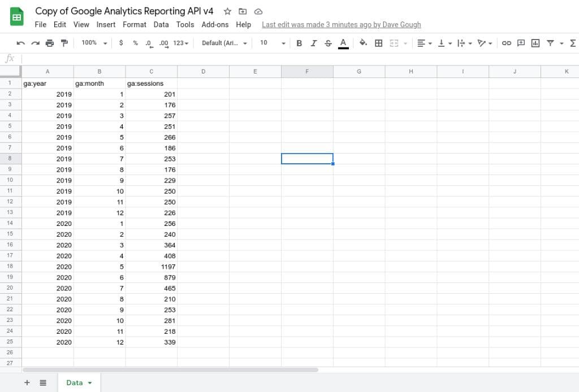Open the Borders tool
Viewport: 579px width, 392px height.
point(378,43)
